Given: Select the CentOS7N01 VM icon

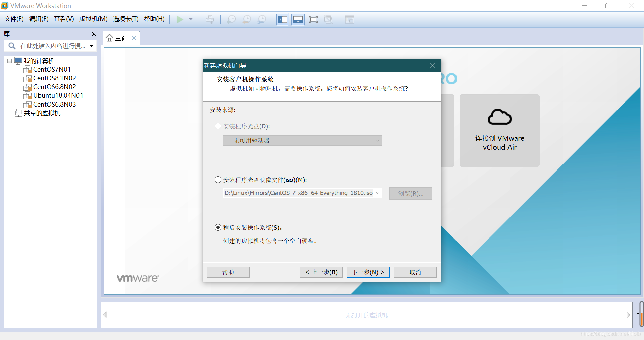Looking at the screenshot, I should [x=28, y=70].
